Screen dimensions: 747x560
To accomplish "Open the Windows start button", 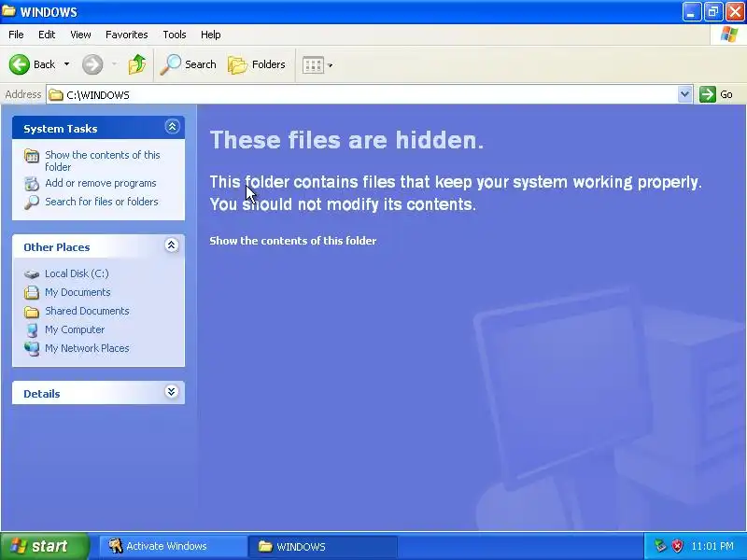I will [x=45, y=546].
